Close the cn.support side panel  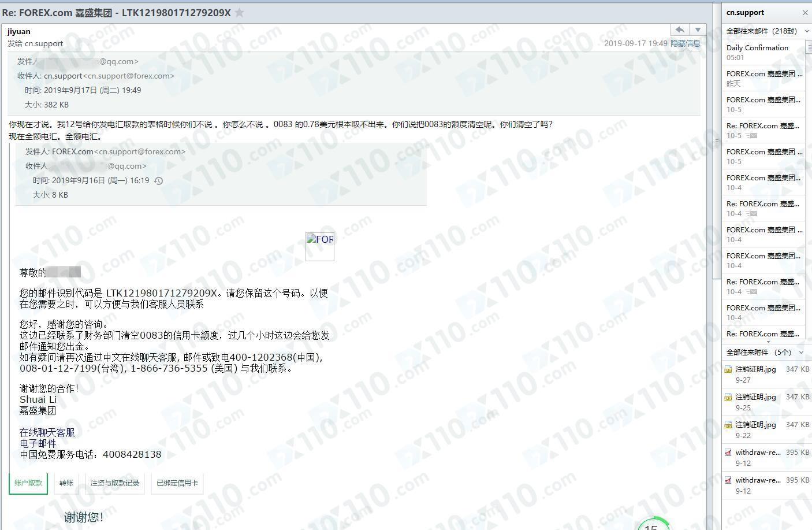point(805,13)
